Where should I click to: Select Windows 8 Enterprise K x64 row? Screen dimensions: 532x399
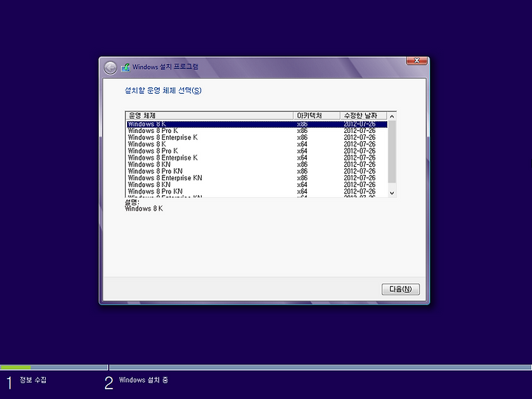tap(257, 158)
